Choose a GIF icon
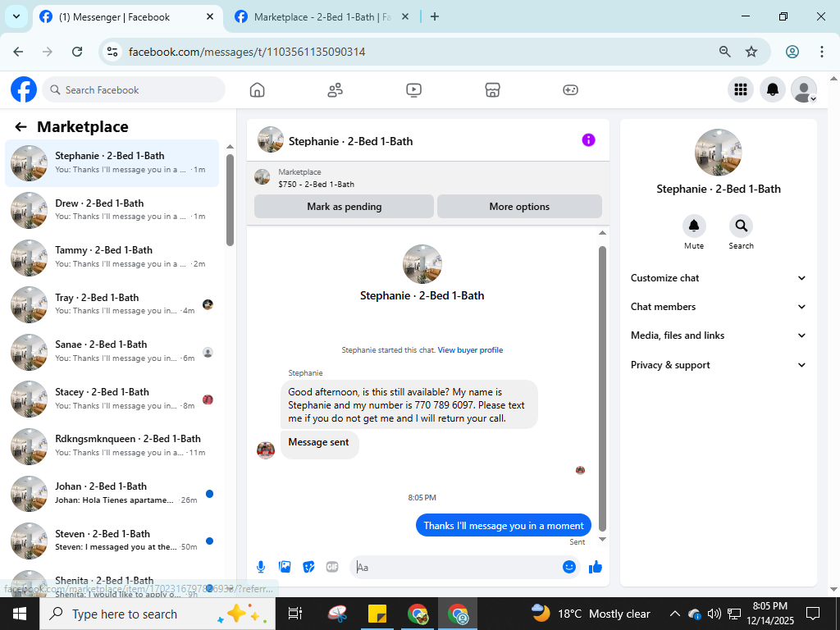 click(332, 567)
